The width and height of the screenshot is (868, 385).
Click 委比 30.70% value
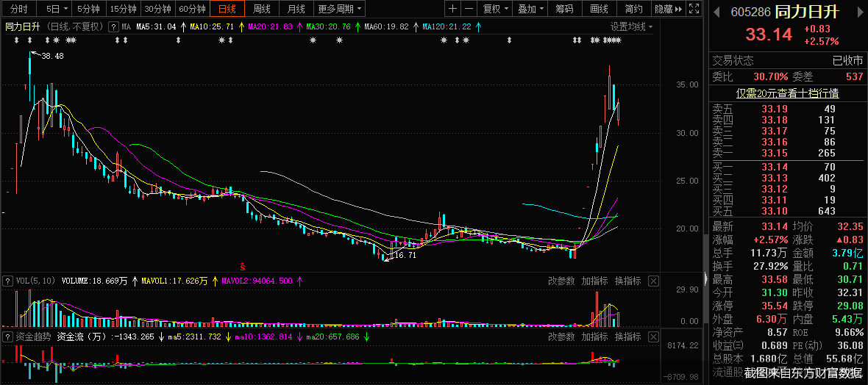[770, 76]
